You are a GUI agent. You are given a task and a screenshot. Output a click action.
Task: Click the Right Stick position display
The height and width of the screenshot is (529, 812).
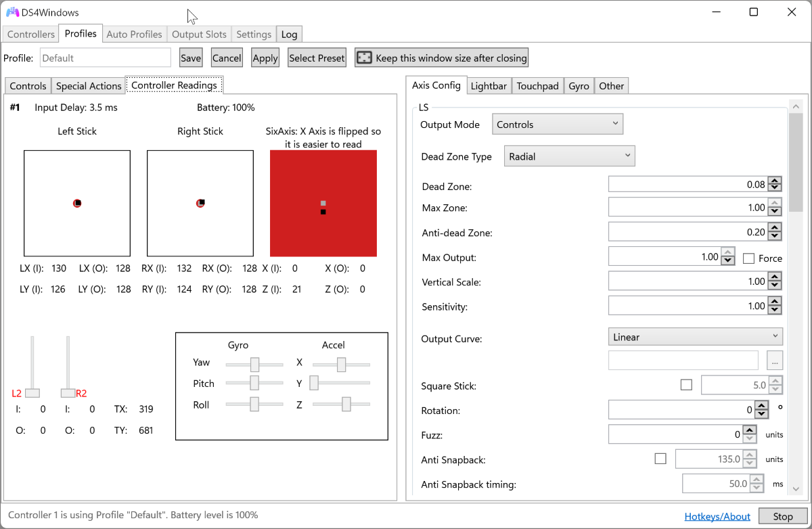(x=200, y=203)
